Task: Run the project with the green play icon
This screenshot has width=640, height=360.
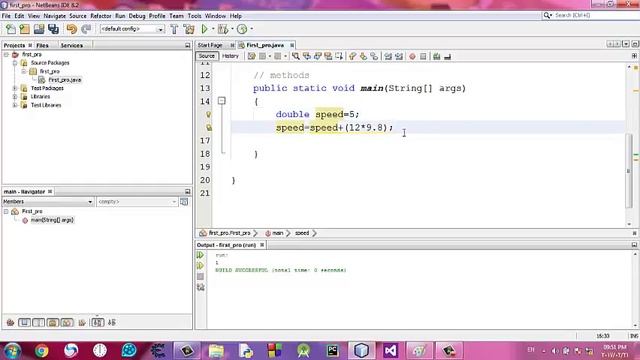Action: click(204, 29)
